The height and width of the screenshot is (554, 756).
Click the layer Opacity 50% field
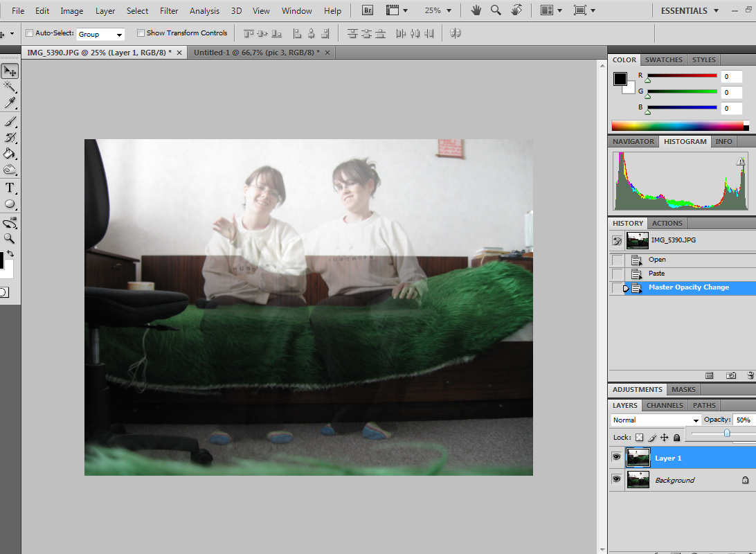744,420
